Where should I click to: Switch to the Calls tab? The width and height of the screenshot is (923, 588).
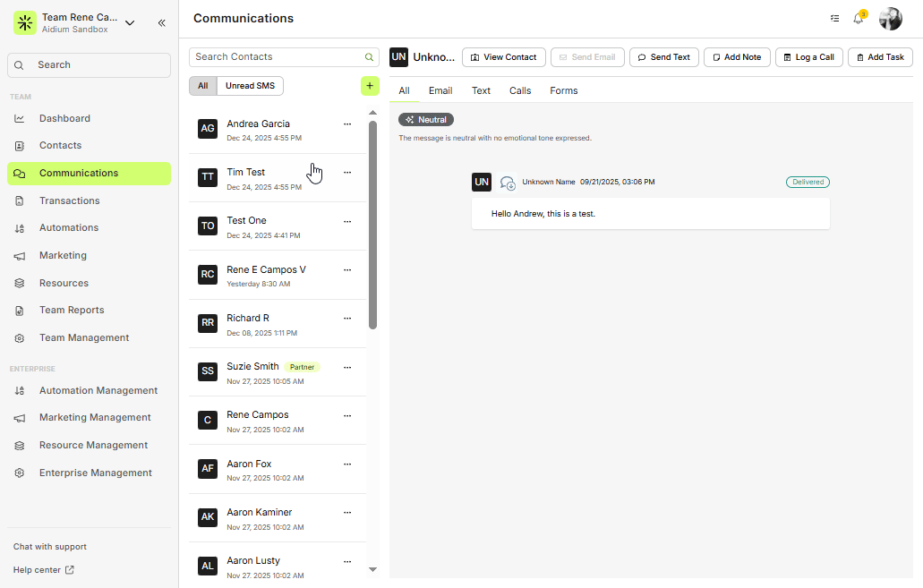coord(520,90)
